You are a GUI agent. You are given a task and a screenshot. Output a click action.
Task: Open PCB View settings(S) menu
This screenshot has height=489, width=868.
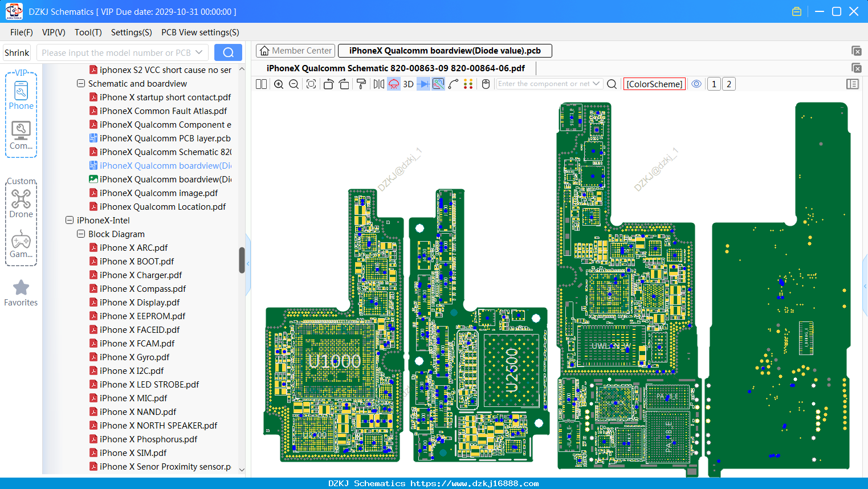point(200,32)
